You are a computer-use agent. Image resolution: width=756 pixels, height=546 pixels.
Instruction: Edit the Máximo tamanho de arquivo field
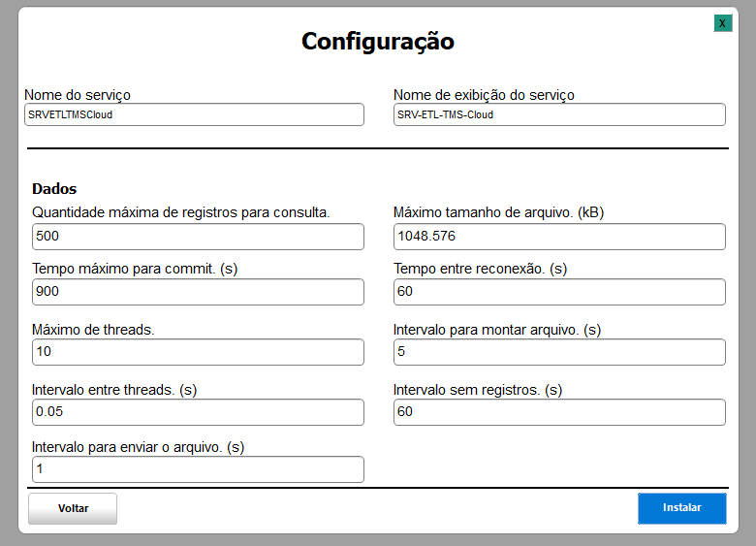coord(559,237)
